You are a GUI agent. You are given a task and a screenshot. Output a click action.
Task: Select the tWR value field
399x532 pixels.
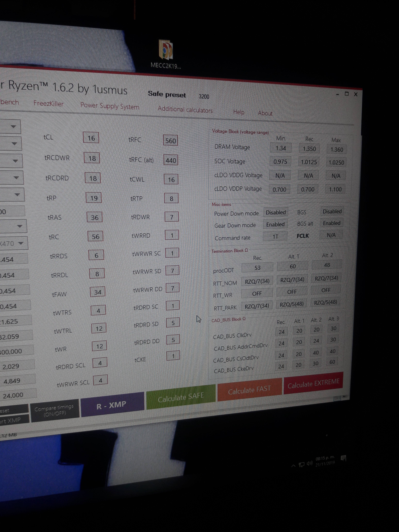pyautogui.click(x=100, y=346)
